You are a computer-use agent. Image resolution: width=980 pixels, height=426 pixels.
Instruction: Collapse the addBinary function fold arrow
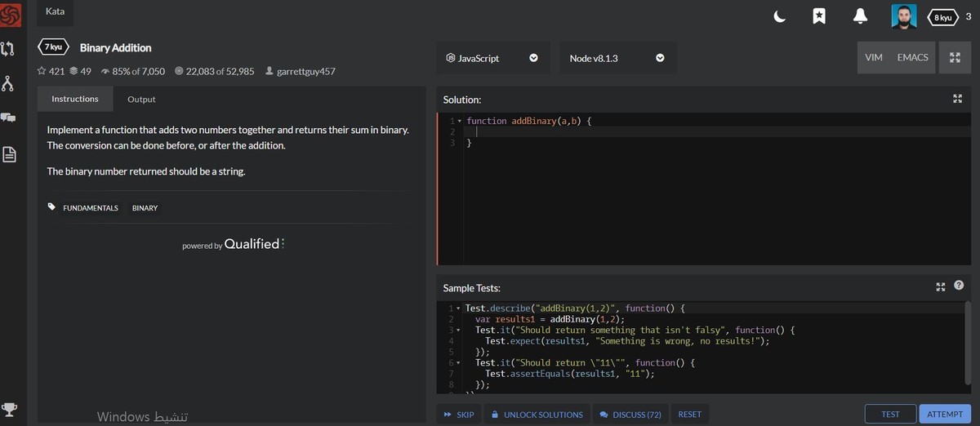coord(459,122)
